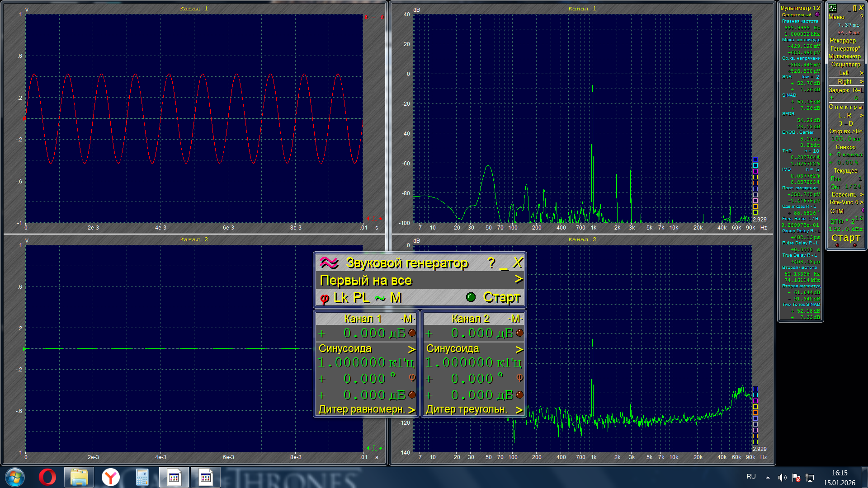
Task: Click the magenta trace color swatch in spectrum 1
Action: pyautogui.click(x=755, y=171)
